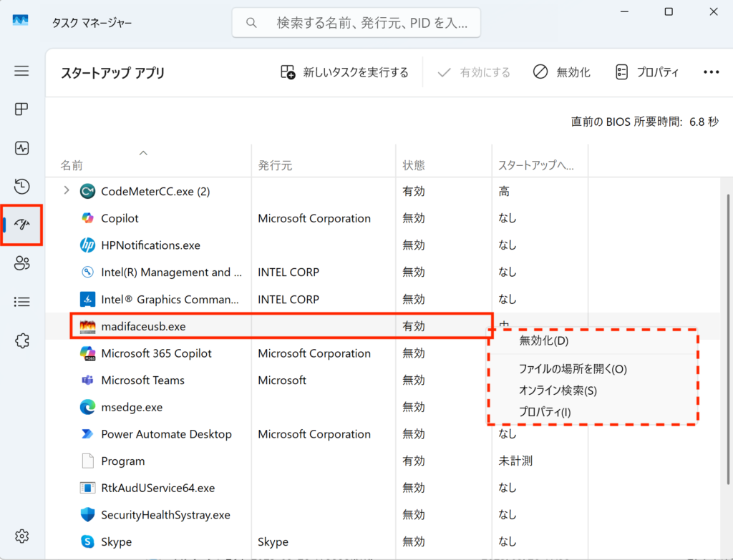Select the Startup apps sidebar icon

(x=21, y=225)
